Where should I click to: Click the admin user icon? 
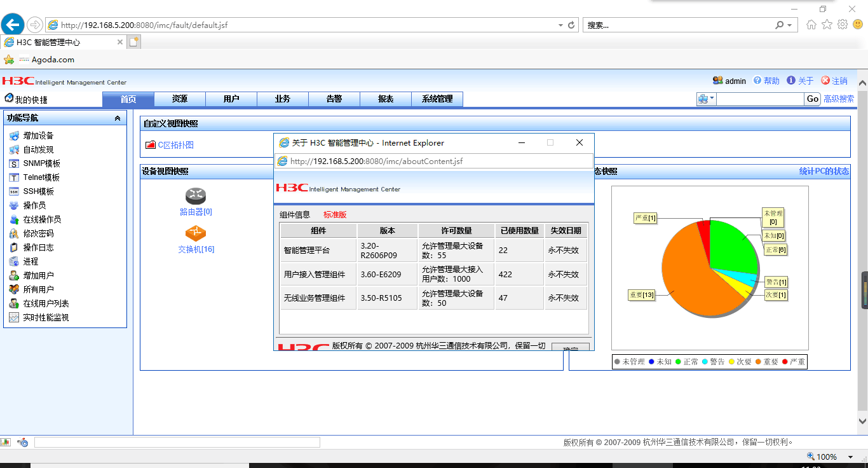click(x=718, y=81)
